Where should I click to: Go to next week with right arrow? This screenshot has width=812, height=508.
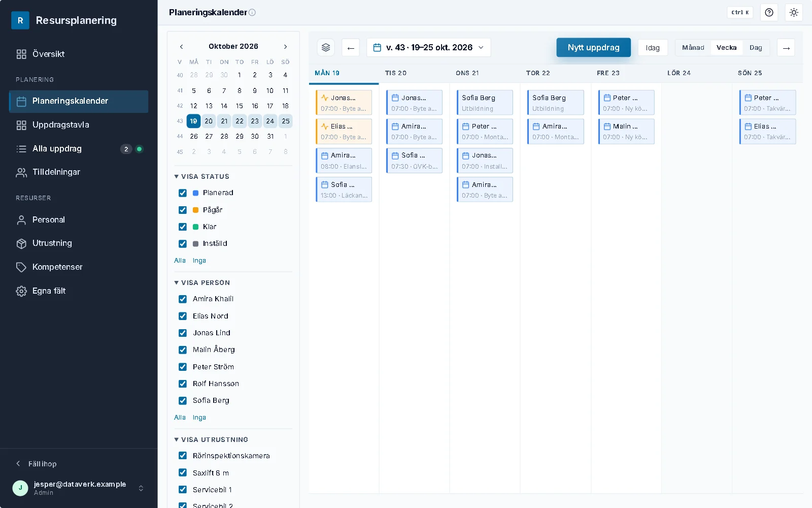786,48
